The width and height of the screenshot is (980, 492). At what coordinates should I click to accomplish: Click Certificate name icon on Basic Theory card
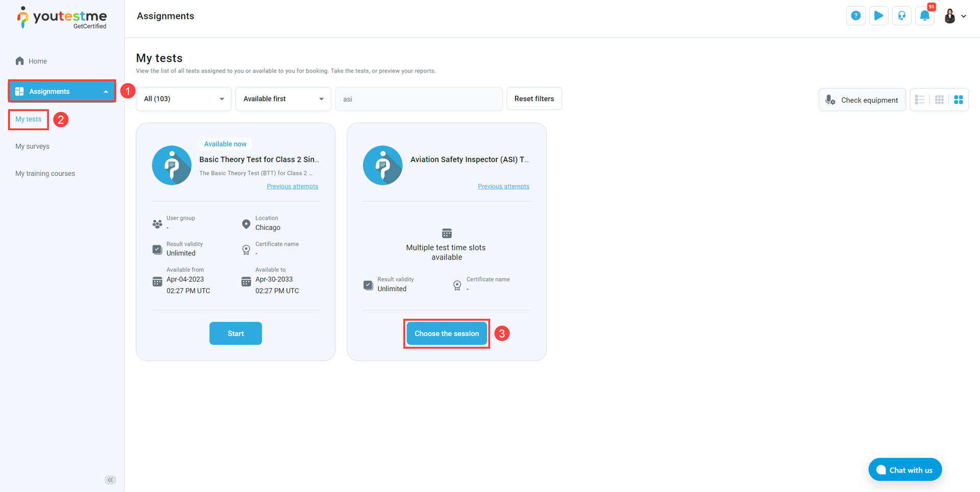pyautogui.click(x=246, y=249)
